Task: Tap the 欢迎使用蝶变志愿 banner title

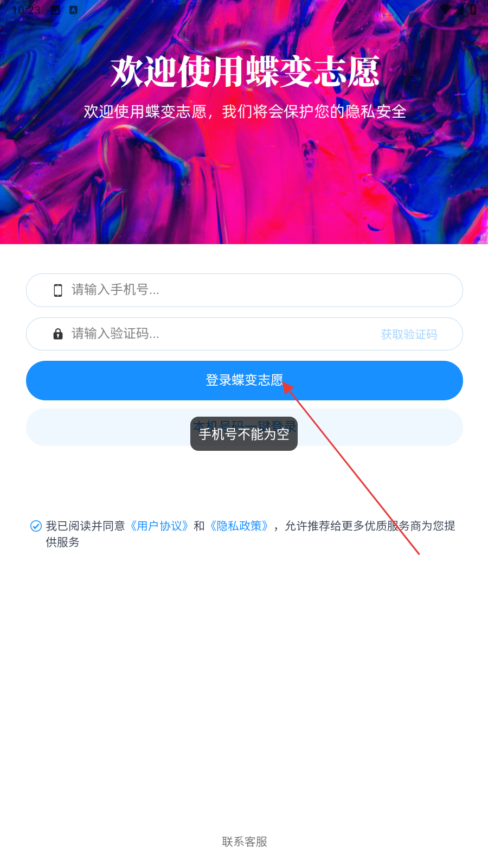Action: click(245, 72)
